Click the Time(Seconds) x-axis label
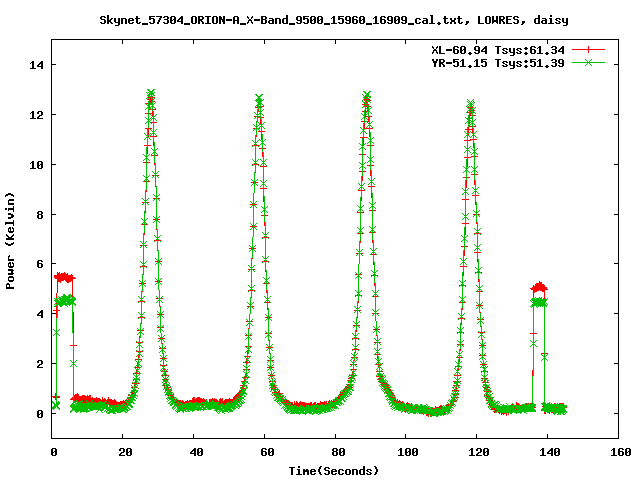Image resolution: width=640 pixels, height=480 pixels. (x=334, y=471)
